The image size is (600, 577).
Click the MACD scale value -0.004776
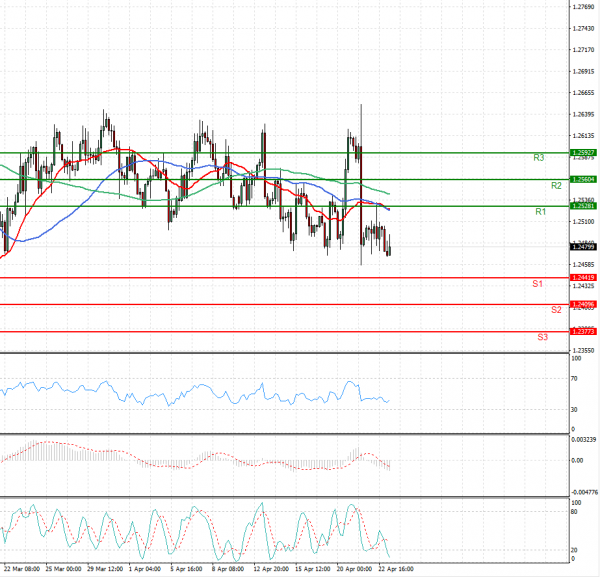point(584,492)
